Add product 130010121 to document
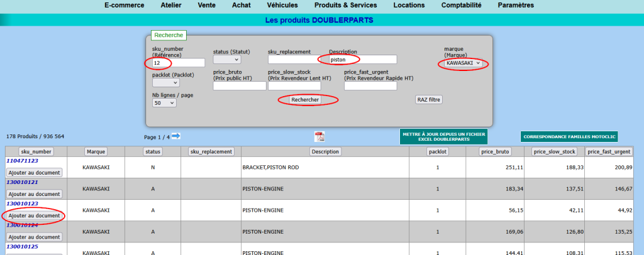The height and width of the screenshot is (255, 644). (x=35, y=194)
